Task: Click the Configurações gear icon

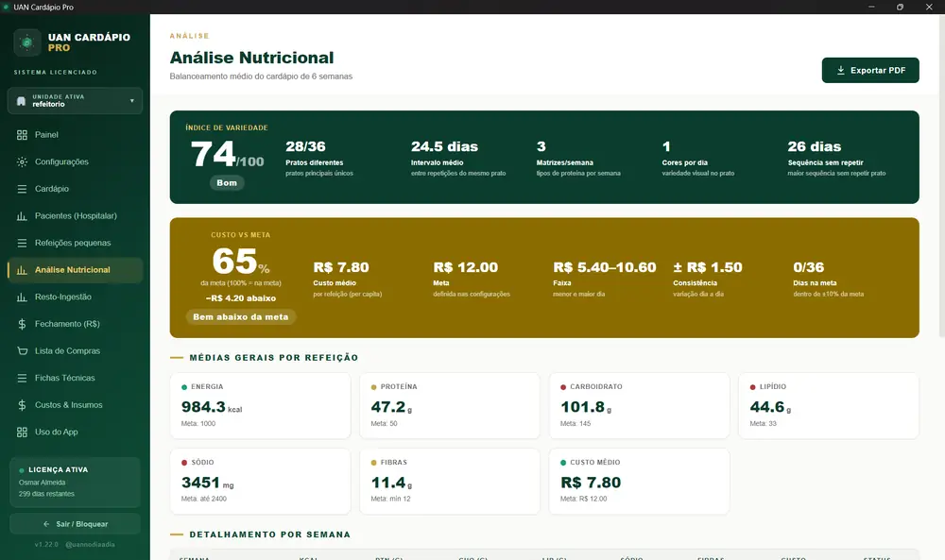Action: pyautogui.click(x=22, y=162)
